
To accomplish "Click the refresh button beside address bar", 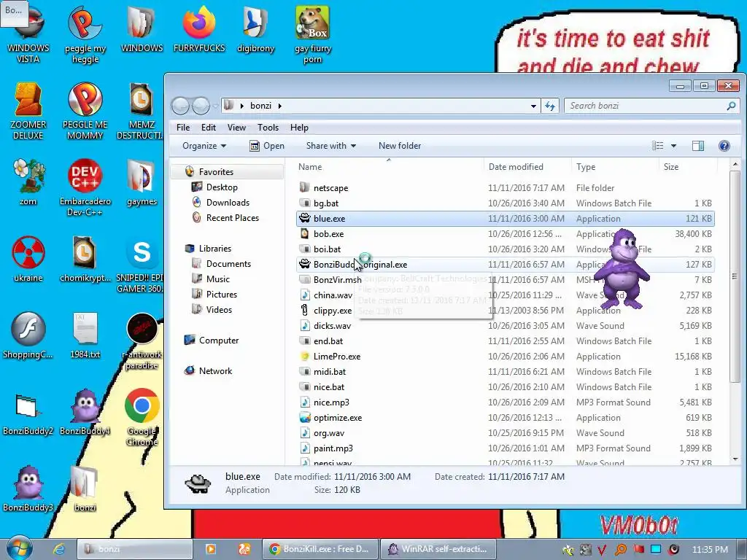I will tap(550, 106).
